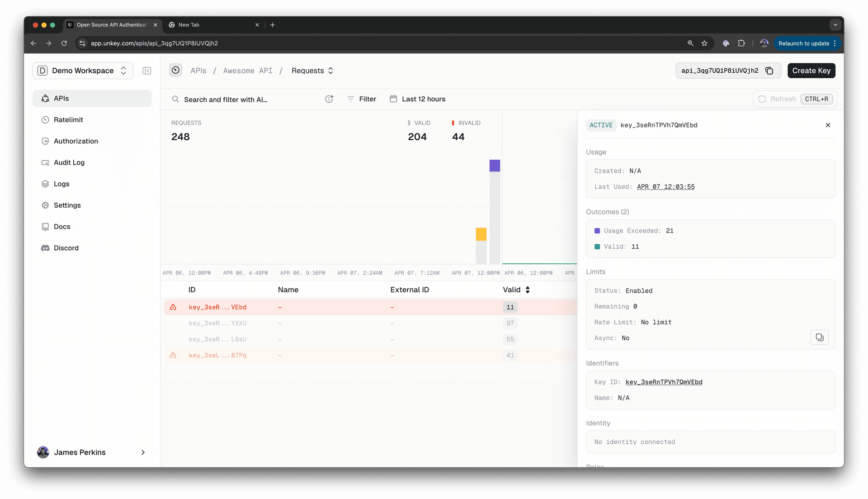Click the Logs icon in the sidebar

coord(45,184)
